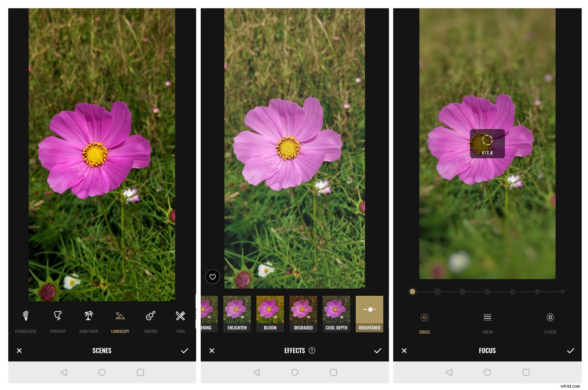The image size is (588, 390).
Task: Apply the Heightened effect
Action: click(369, 313)
